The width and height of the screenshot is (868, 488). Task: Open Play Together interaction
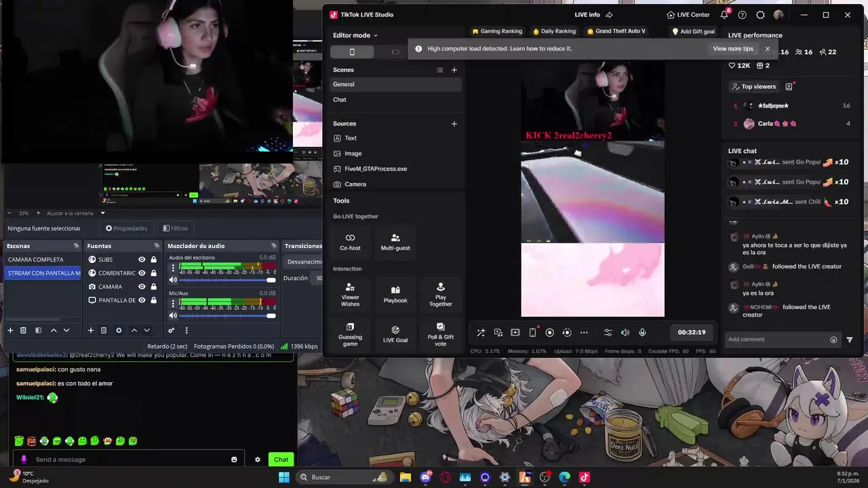(440, 295)
